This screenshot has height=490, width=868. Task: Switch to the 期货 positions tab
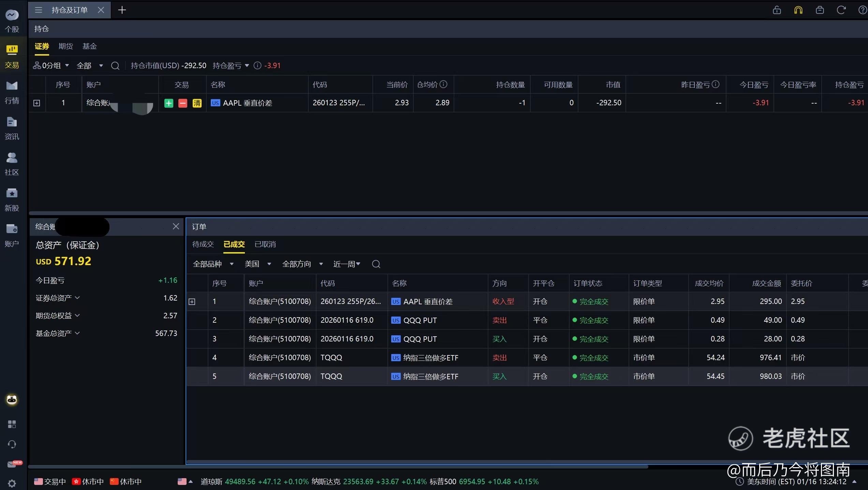coord(65,46)
